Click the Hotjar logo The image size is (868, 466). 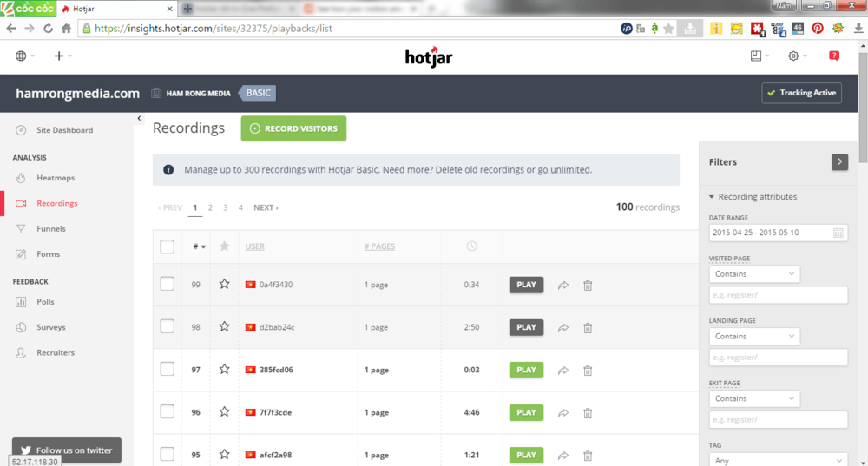click(x=429, y=57)
